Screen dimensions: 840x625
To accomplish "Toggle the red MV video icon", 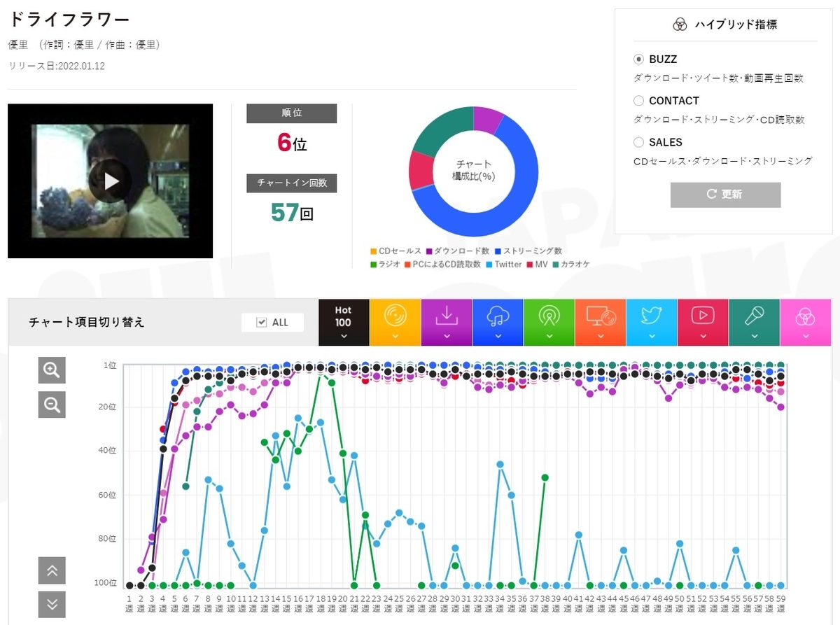I will [x=703, y=317].
